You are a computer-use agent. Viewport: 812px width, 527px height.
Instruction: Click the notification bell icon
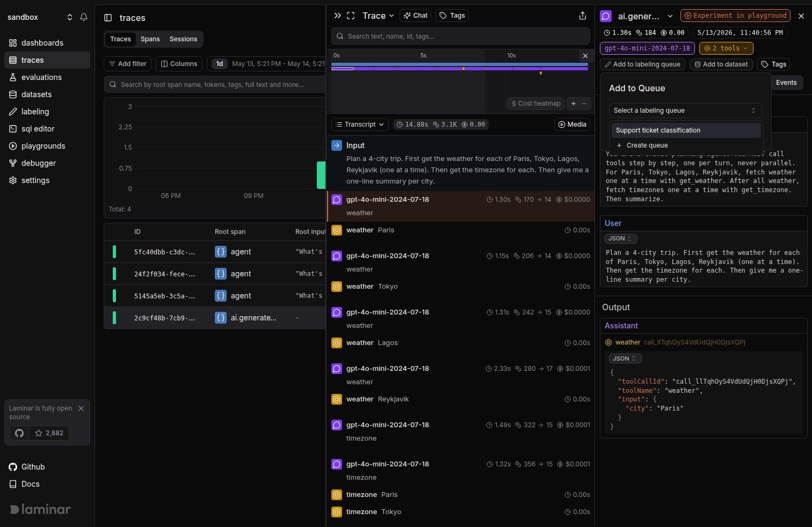pyautogui.click(x=84, y=17)
